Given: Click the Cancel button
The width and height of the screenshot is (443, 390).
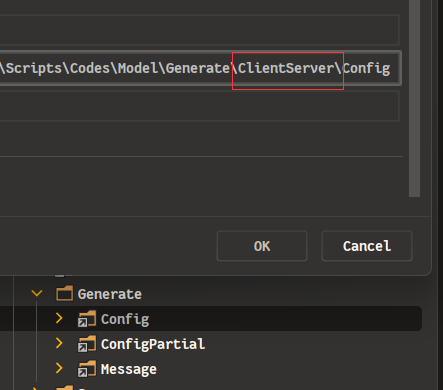Looking at the screenshot, I should pyautogui.click(x=367, y=246).
